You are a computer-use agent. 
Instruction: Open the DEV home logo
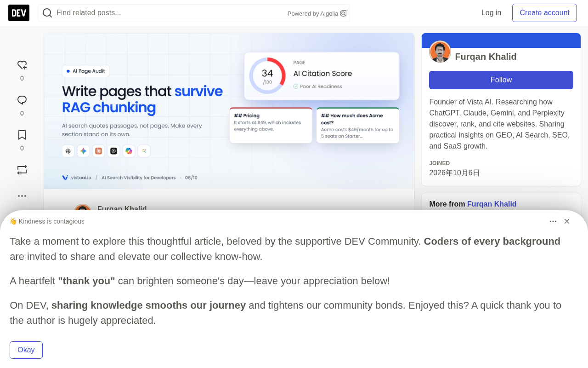[x=19, y=13]
